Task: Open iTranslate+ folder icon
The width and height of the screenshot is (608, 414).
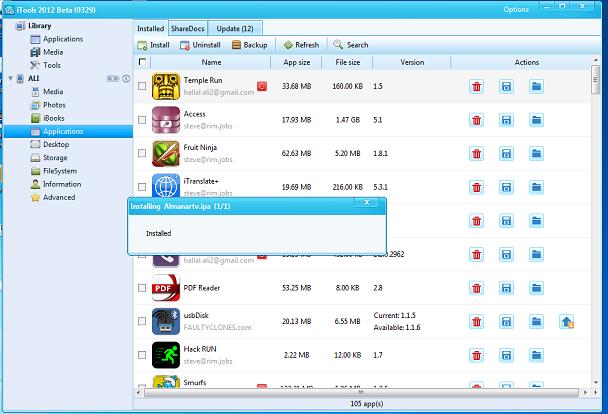Action: [536, 187]
